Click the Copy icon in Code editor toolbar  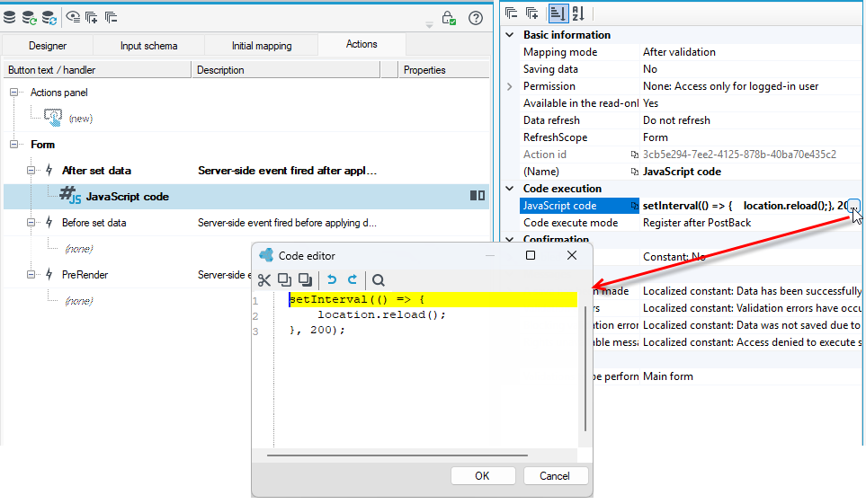[284, 280]
